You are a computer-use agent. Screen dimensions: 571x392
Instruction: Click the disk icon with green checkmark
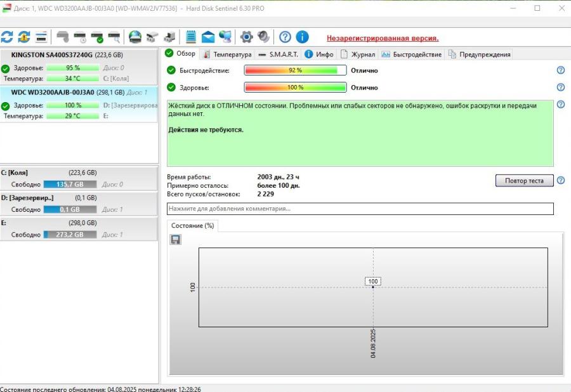(97, 37)
